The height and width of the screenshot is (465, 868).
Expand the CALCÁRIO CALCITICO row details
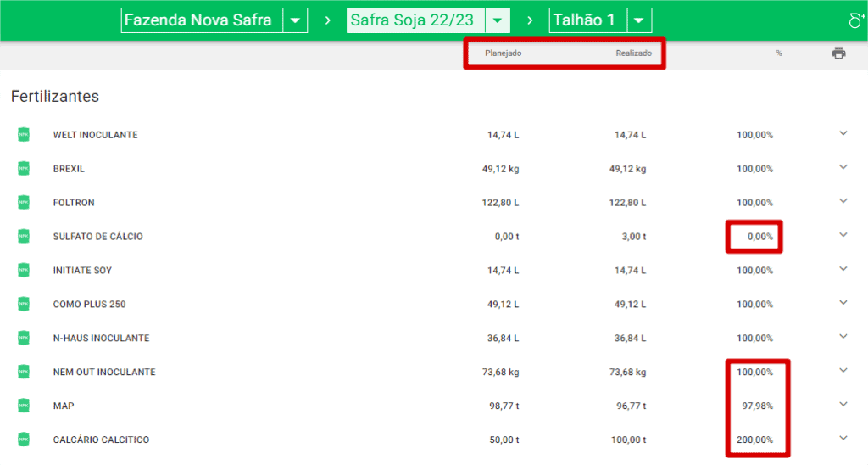point(843,438)
